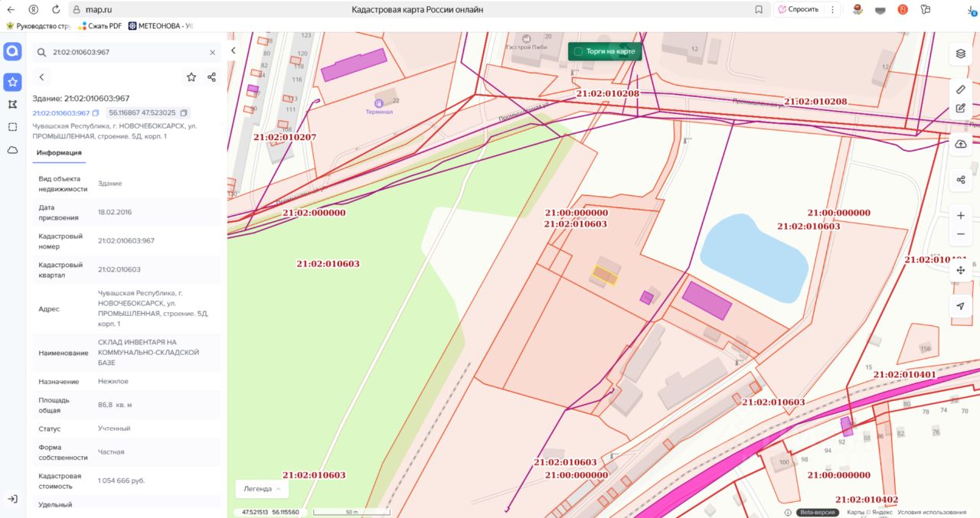Click building number 156 on the map
Screen dimensions: 980x518
pyautogui.click(x=925, y=349)
